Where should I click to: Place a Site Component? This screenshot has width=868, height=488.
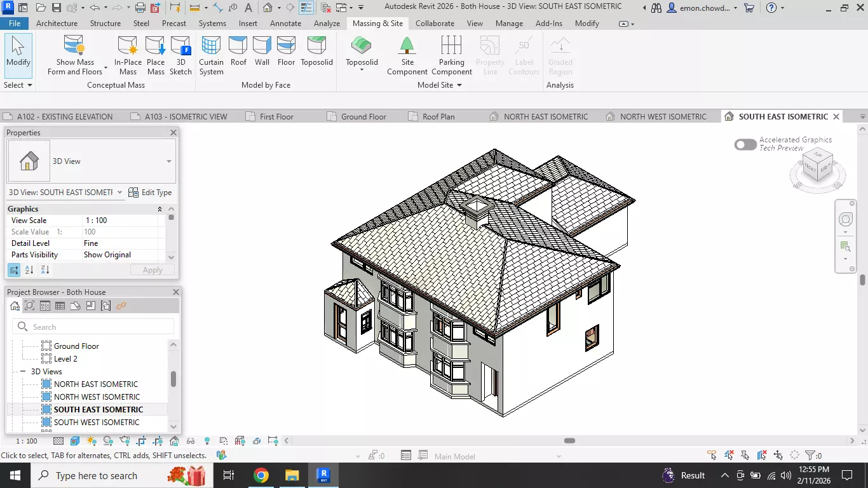tap(407, 55)
